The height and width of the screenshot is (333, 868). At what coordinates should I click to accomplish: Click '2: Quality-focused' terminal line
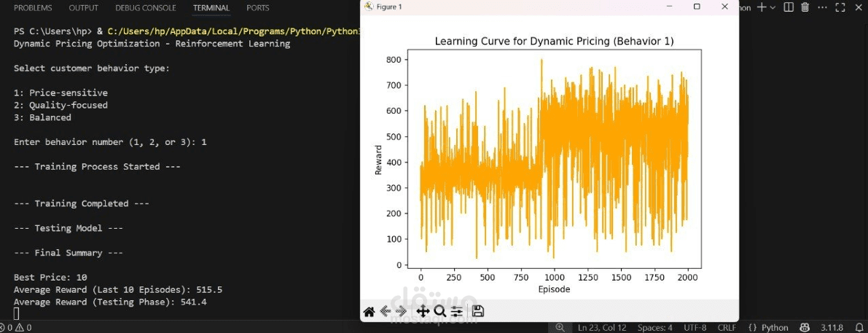[x=61, y=105]
